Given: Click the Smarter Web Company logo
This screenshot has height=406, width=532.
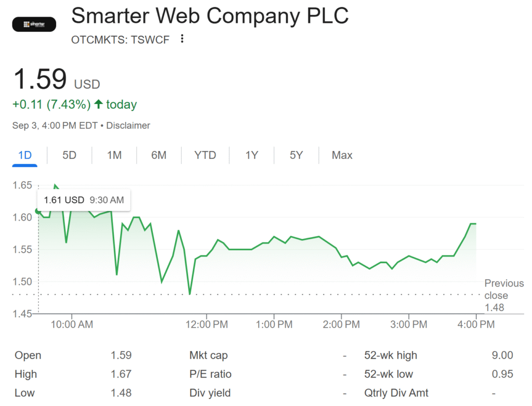Looking at the screenshot, I should [34, 24].
